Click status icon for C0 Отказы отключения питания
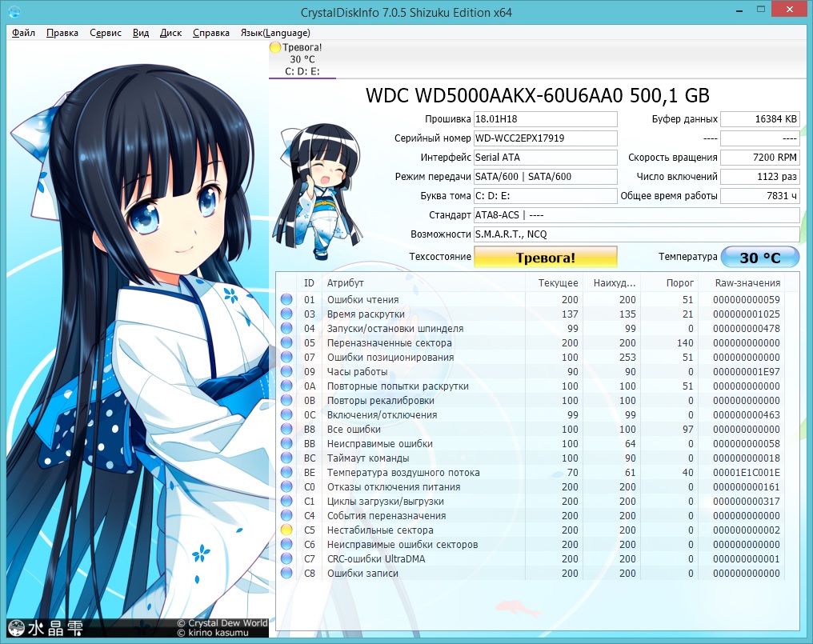Viewport: 813px width, 644px height. pyautogui.click(x=286, y=486)
